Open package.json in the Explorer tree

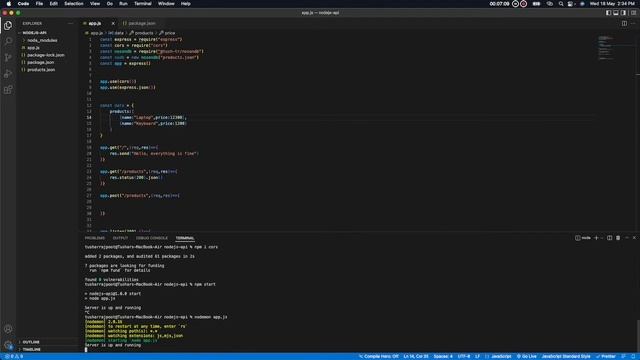[40, 62]
